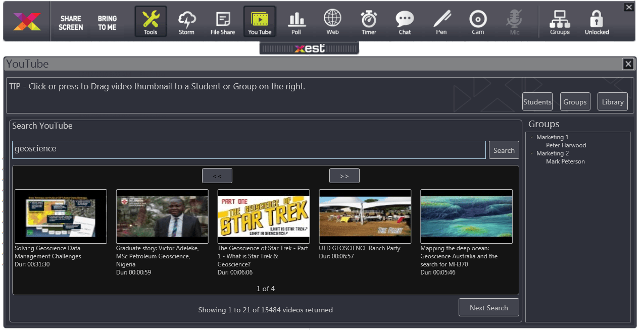644x333 pixels.
Task: Launch the Storm brainstorm tool
Action: (x=187, y=23)
